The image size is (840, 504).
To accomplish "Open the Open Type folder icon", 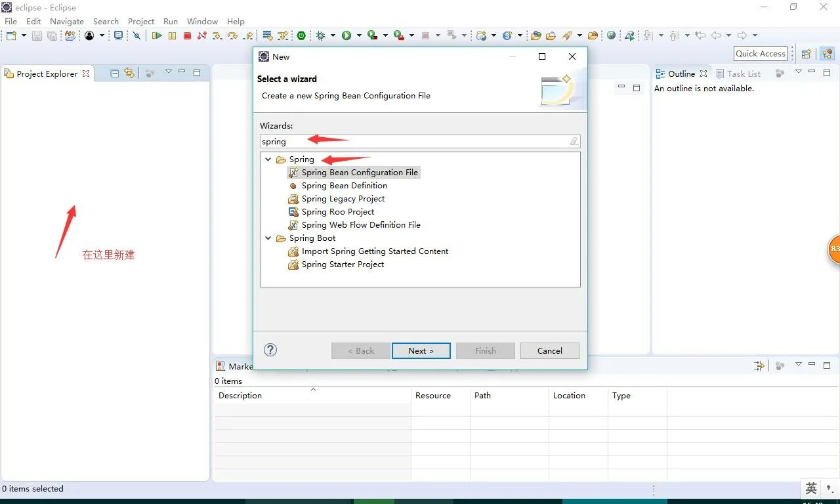I will (x=535, y=35).
